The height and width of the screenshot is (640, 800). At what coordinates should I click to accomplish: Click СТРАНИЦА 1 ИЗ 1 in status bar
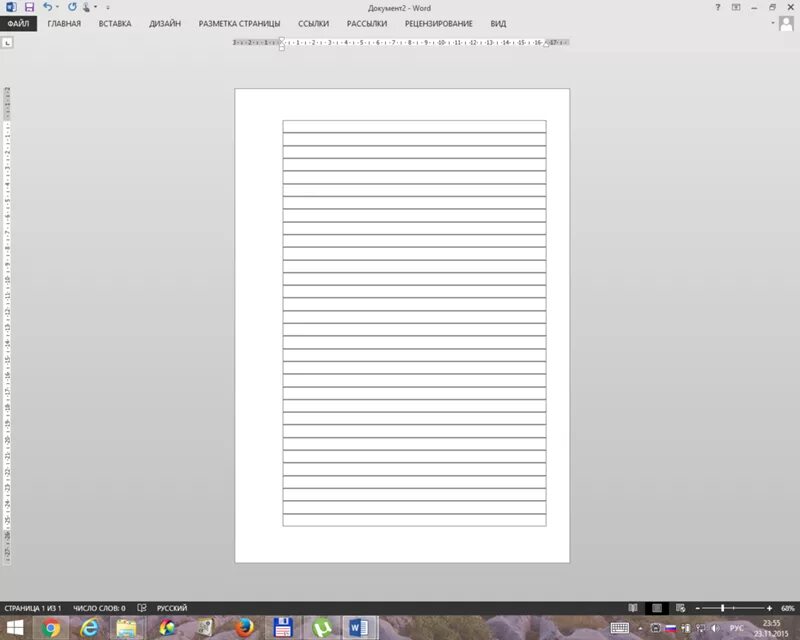point(33,608)
